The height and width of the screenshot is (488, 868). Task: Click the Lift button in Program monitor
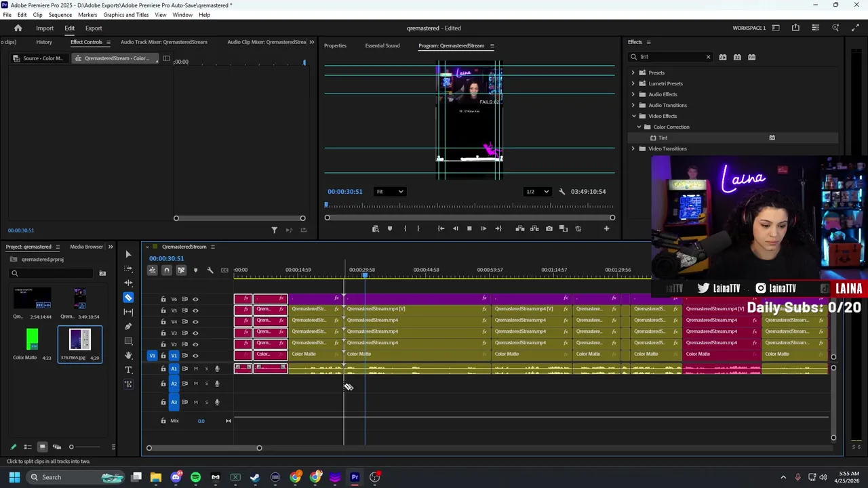pos(520,228)
